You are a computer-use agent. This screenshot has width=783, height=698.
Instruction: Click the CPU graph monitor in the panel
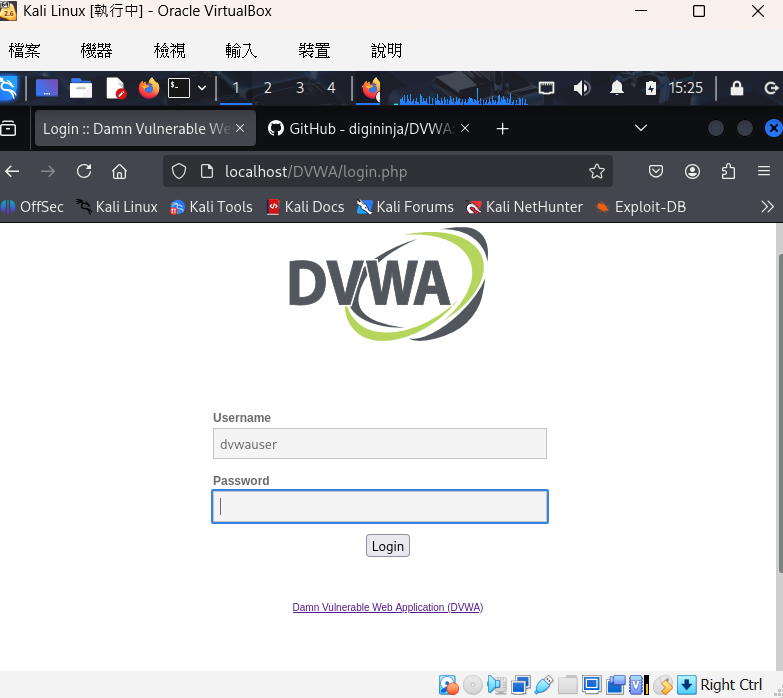pos(459,94)
